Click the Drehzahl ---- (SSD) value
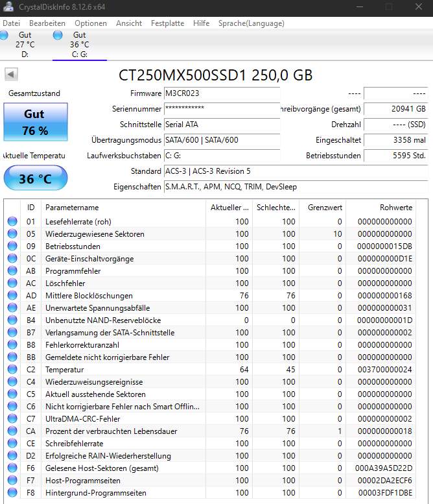The image size is (433, 504). click(396, 125)
